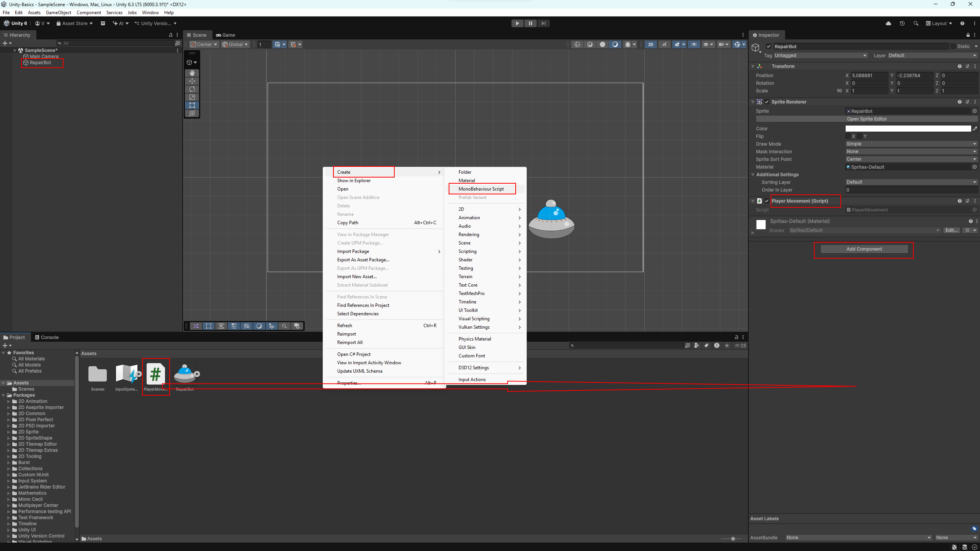This screenshot has width=980, height=551.
Task: Toggle the RepairBot active checkbox
Action: tap(768, 47)
